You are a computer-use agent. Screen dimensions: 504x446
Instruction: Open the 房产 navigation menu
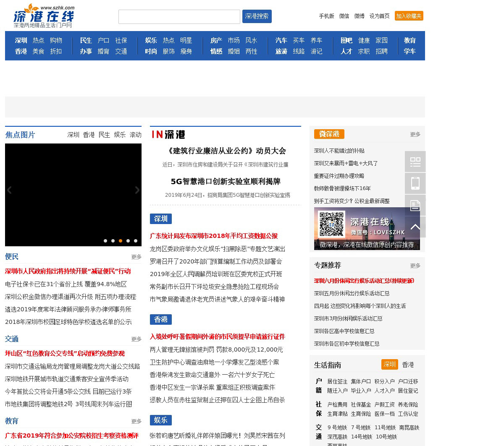(x=216, y=40)
